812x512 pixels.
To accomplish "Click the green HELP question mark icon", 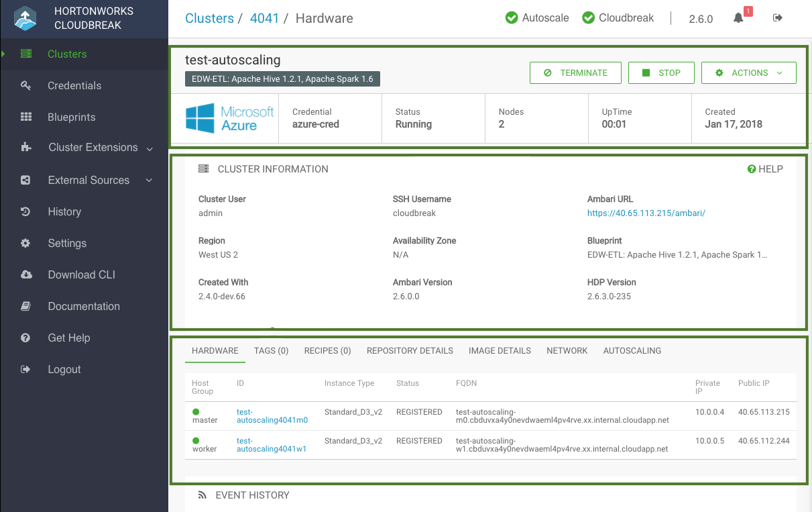I will pyautogui.click(x=752, y=169).
